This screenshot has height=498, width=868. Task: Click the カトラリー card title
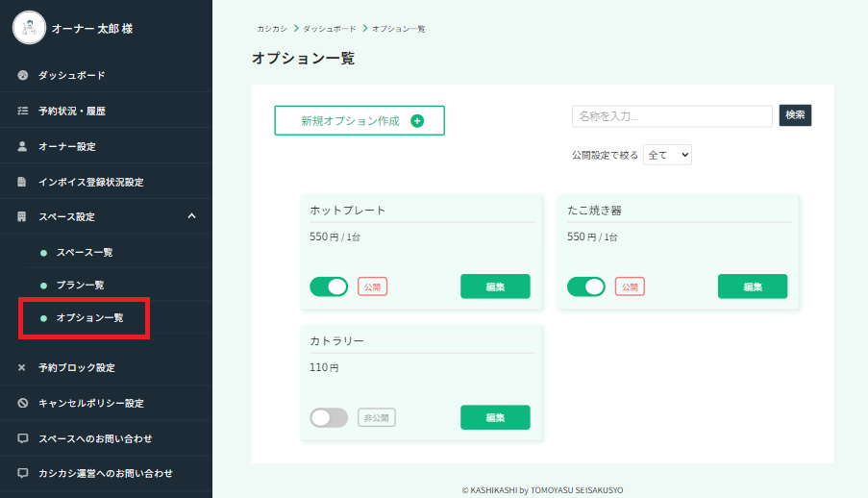click(336, 340)
